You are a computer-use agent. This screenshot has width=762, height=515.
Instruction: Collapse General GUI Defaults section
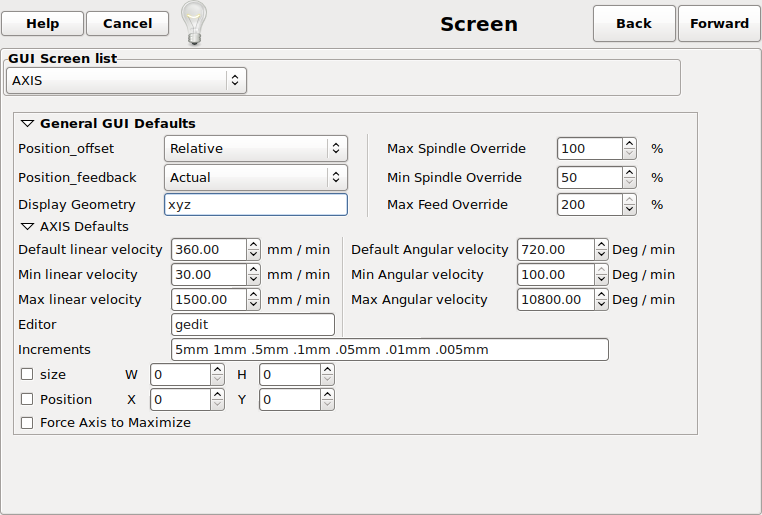click(27, 124)
